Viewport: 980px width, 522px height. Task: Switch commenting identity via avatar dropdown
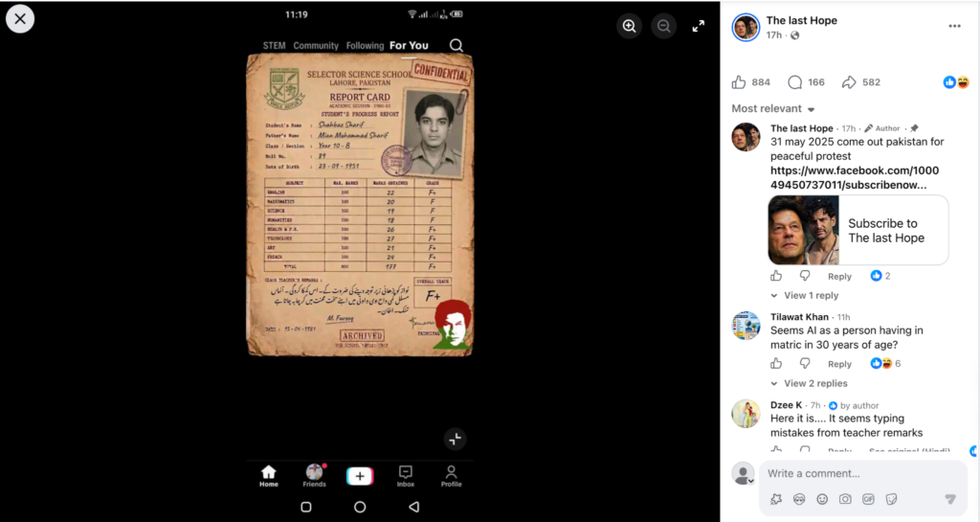point(743,474)
